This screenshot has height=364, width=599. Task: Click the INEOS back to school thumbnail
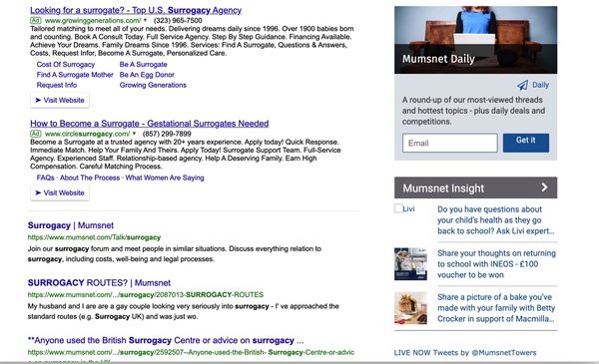click(410, 264)
